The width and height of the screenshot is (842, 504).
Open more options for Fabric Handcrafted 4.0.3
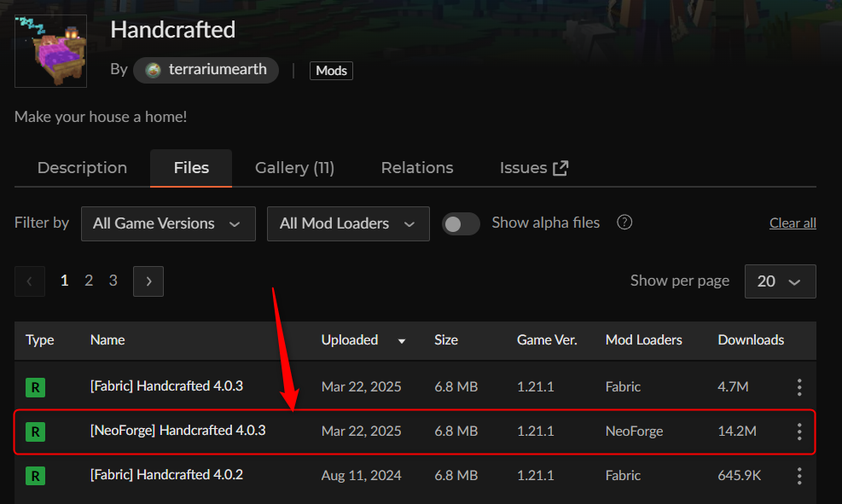[799, 387]
